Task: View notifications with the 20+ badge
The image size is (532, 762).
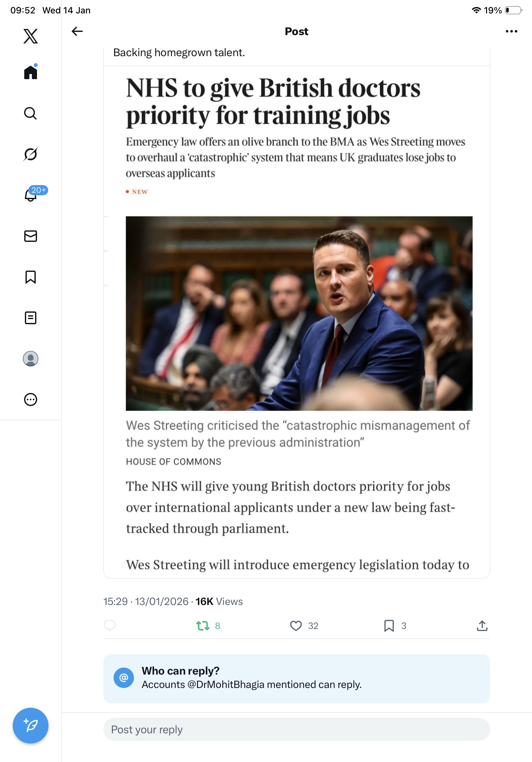Action: coord(31,195)
